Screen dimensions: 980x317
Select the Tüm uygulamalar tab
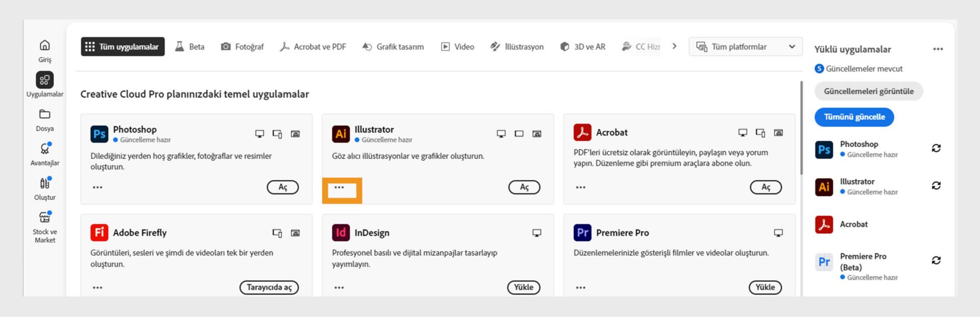click(x=122, y=46)
